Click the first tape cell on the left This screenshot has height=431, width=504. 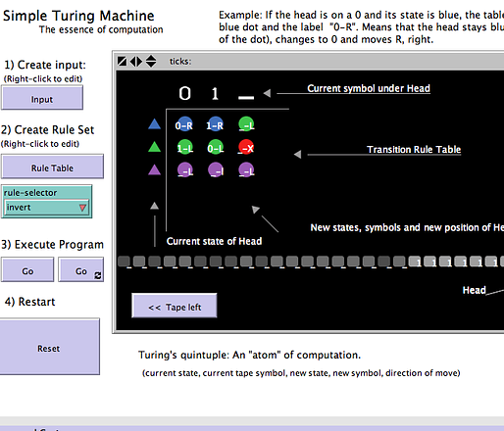coord(124,262)
